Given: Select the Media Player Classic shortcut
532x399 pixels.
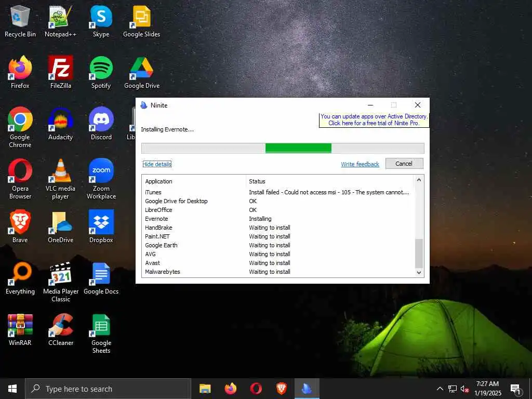Looking at the screenshot, I should pyautogui.click(x=60, y=282).
